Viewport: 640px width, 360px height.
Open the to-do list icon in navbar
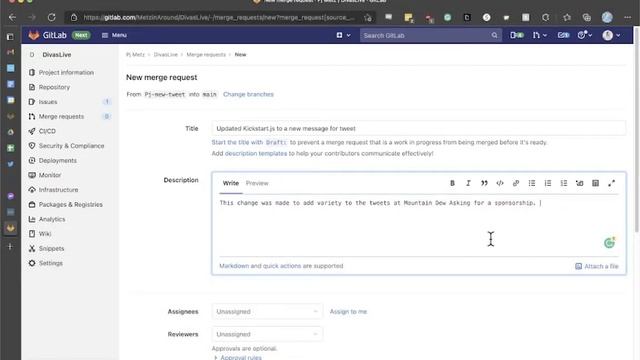(x=563, y=36)
